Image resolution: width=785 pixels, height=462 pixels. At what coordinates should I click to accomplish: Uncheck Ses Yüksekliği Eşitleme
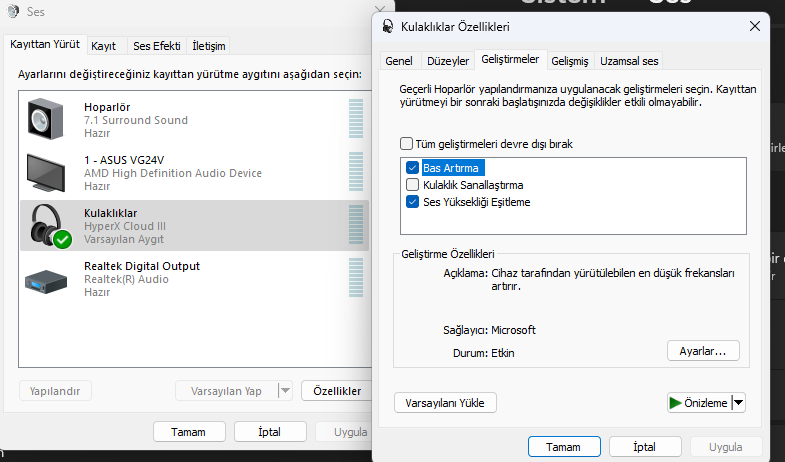(413, 202)
